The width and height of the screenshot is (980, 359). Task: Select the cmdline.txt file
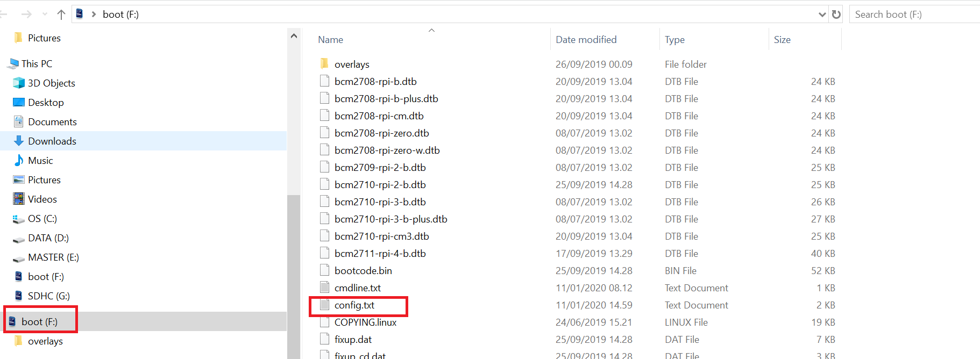pyautogui.click(x=357, y=288)
